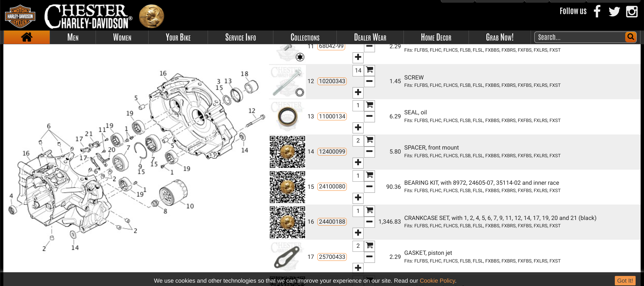Open the Dealer Wear menu

(x=370, y=37)
